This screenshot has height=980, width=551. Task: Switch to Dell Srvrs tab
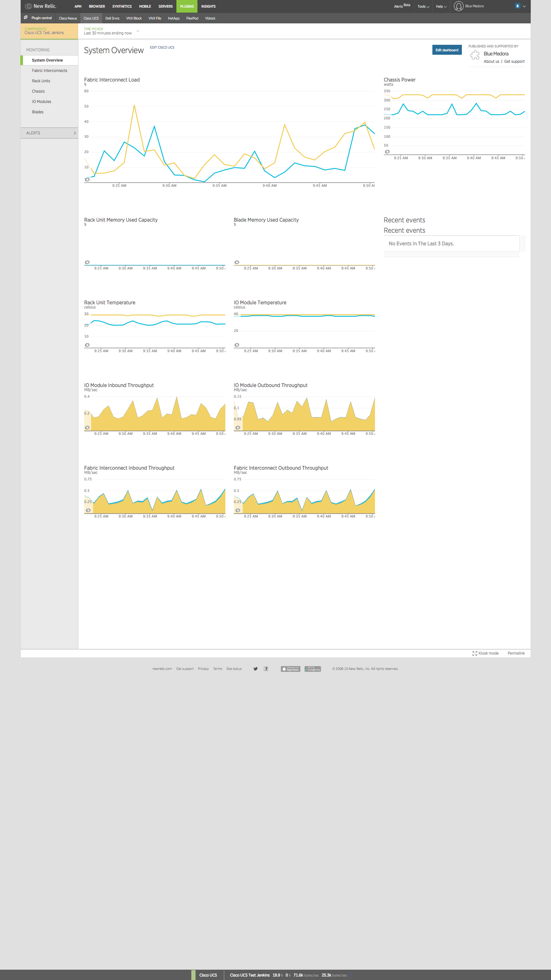112,18
